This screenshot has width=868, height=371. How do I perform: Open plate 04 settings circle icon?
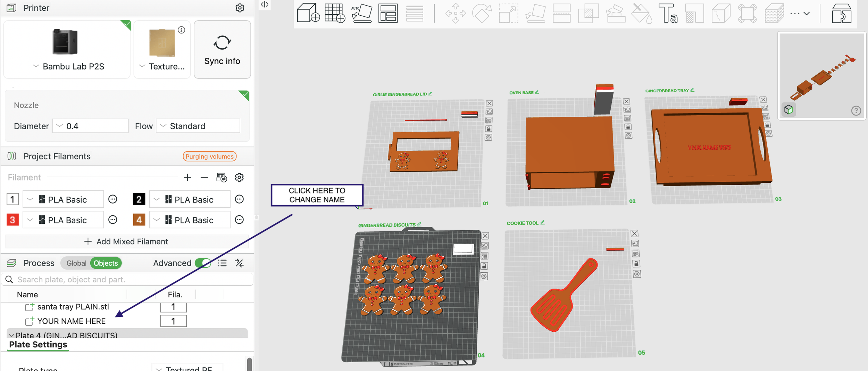pyautogui.click(x=484, y=277)
